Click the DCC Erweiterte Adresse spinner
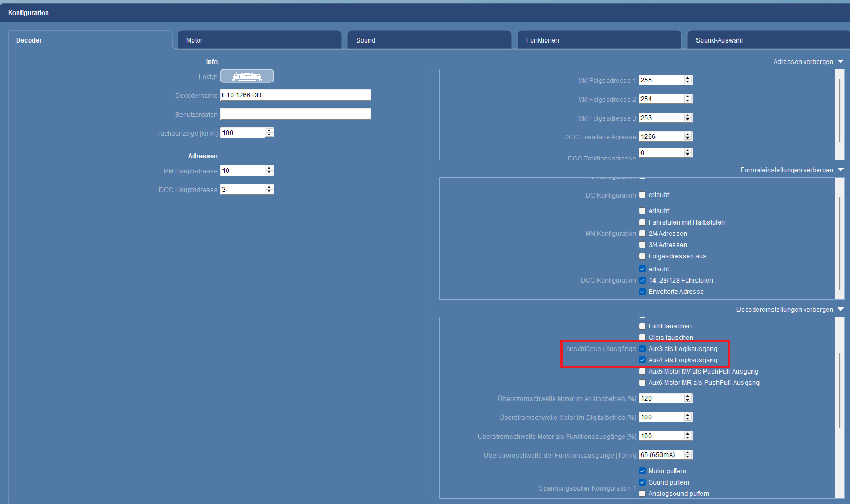The width and height of the screenshot is (850, 504). 687,137
